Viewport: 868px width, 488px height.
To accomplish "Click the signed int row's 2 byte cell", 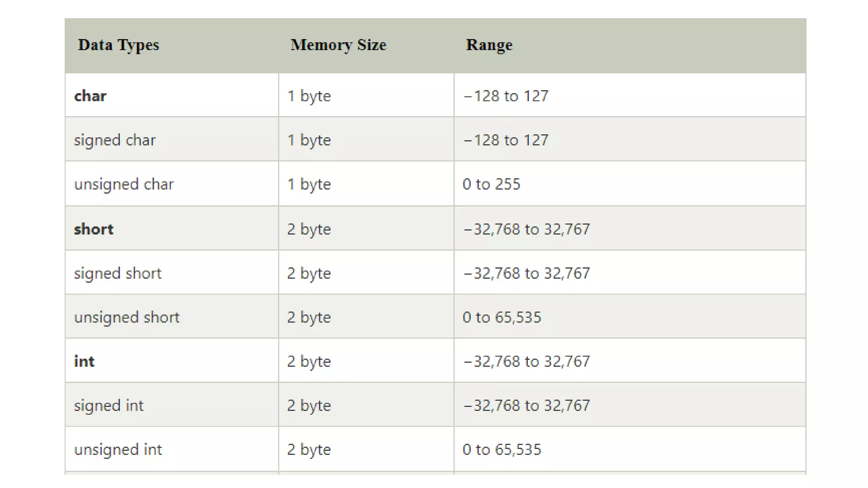I will [309, 405].
